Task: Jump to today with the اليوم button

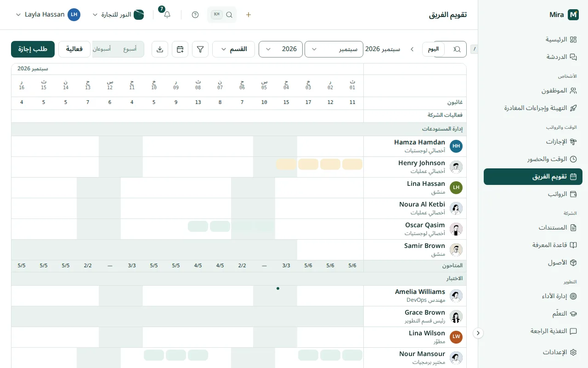Action: [433, 49]
